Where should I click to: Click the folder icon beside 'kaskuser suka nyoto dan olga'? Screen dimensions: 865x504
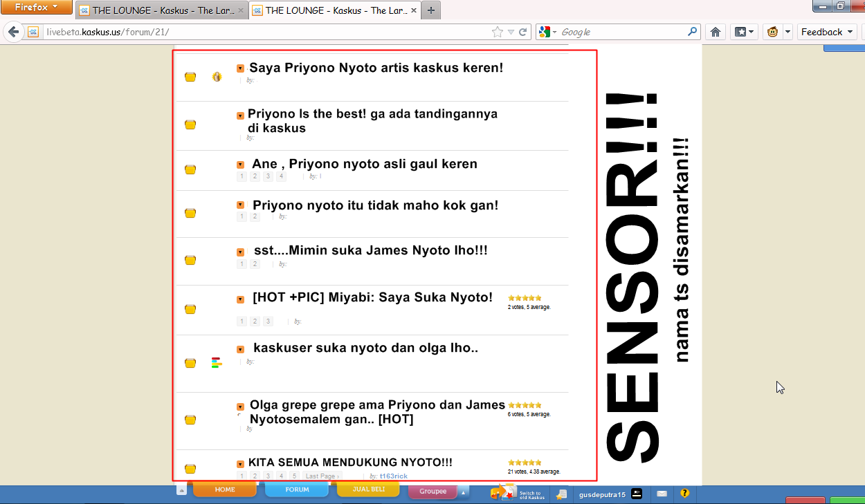pos(190,363)
